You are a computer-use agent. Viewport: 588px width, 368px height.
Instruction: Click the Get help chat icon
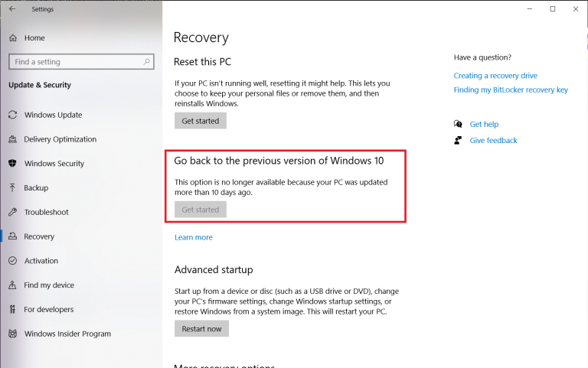(458, 124)
